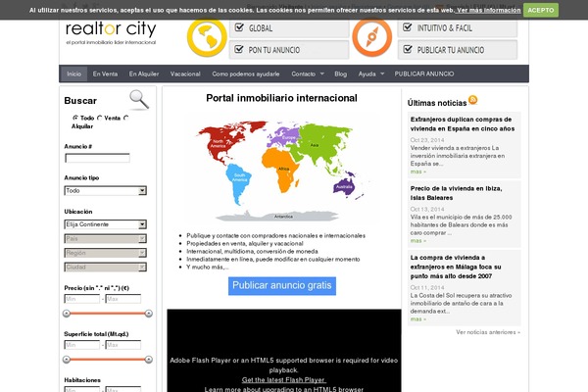This screenshot has width=588, height=392.
Task: Click the checkmark next to INTUITIVO & FACIL
Action: click(x=408, y=27)
